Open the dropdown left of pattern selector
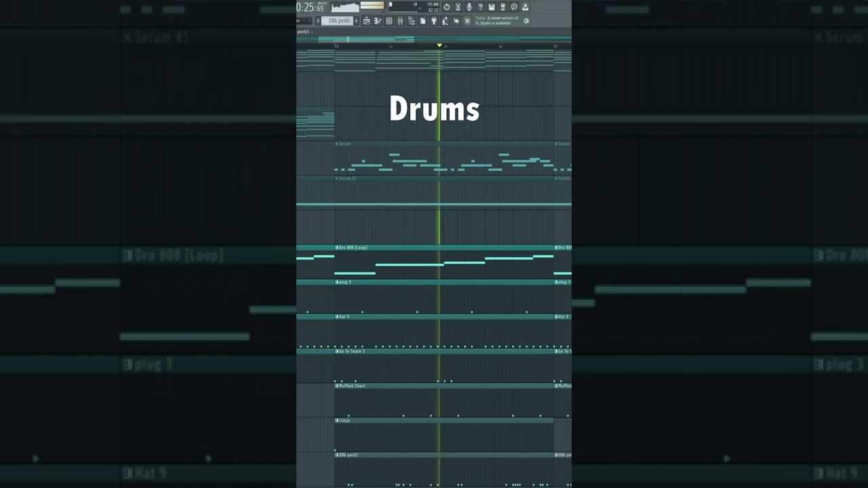Screen dimensions: 868x488 (304, 21)
